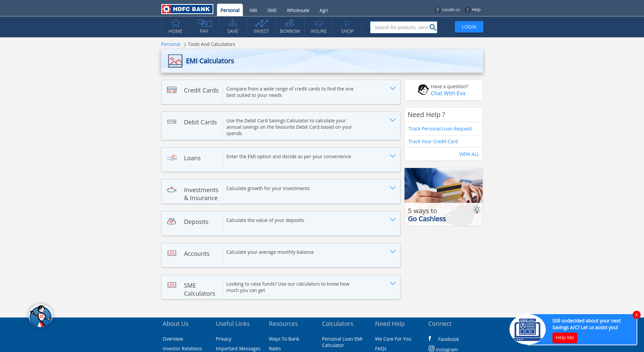Switch to the SME tab
The image size is (644, 352).
tap(272, 10)
